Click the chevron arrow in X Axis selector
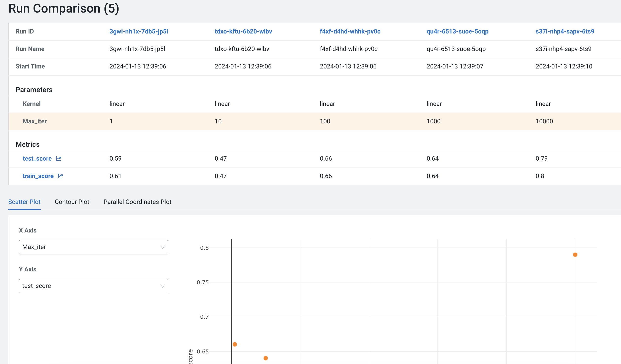The height and width of the screenshot is (364, 621). point(162,247)
